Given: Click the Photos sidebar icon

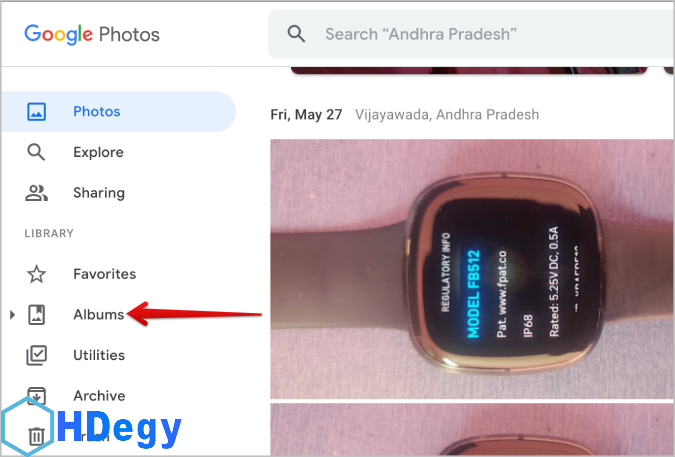Looking at the screenshot, I should (x=37, y=112).
